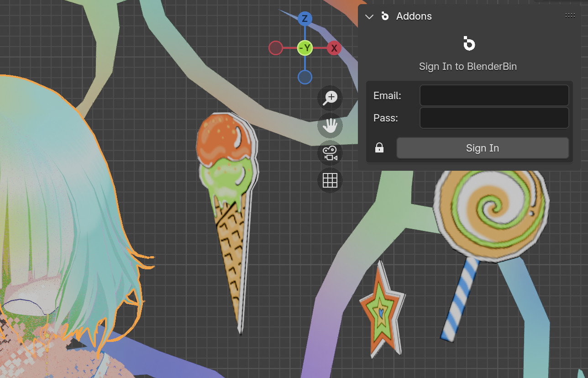
Task: Click the drag-dots grip icon in panel corner
Action: tap(570, 15)
